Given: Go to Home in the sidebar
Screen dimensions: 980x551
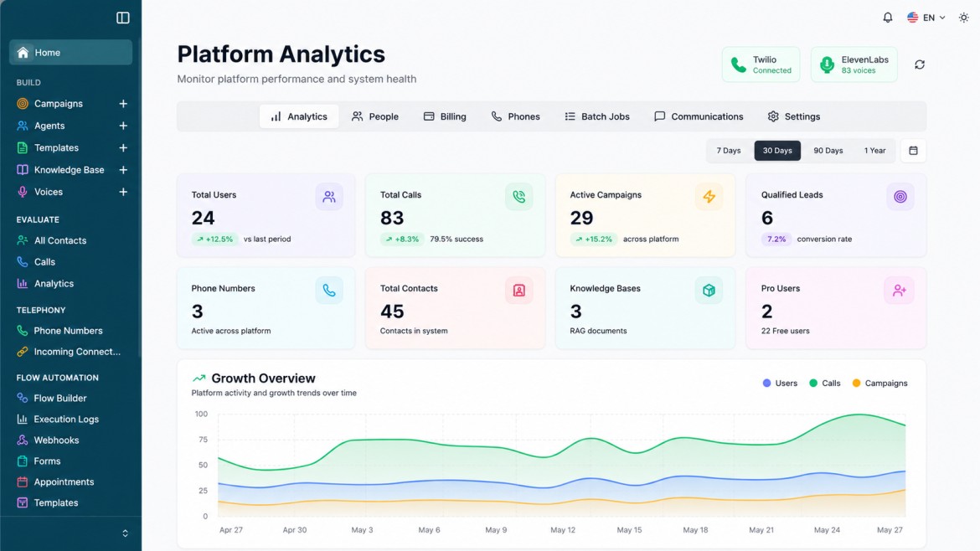Looking at the screenshot, I should (70, 53).
